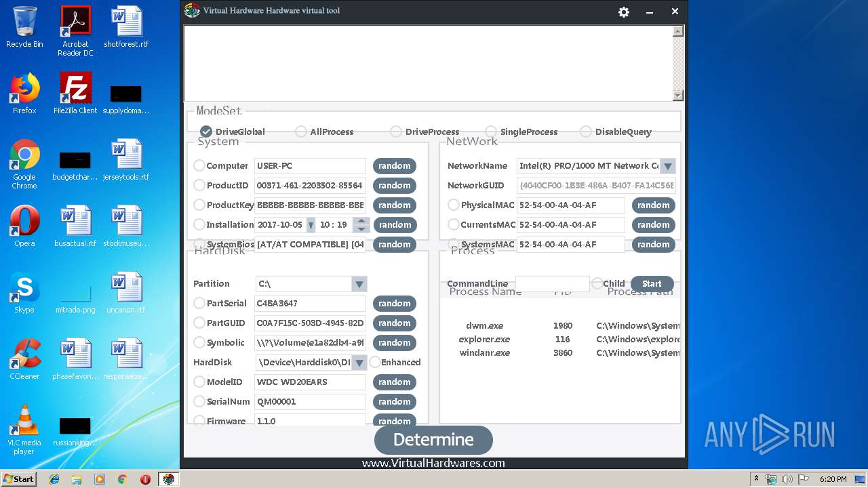Select DisableQuery mode
The width and height of the screenshot is (868, 488).
click(x=586, y=131)
